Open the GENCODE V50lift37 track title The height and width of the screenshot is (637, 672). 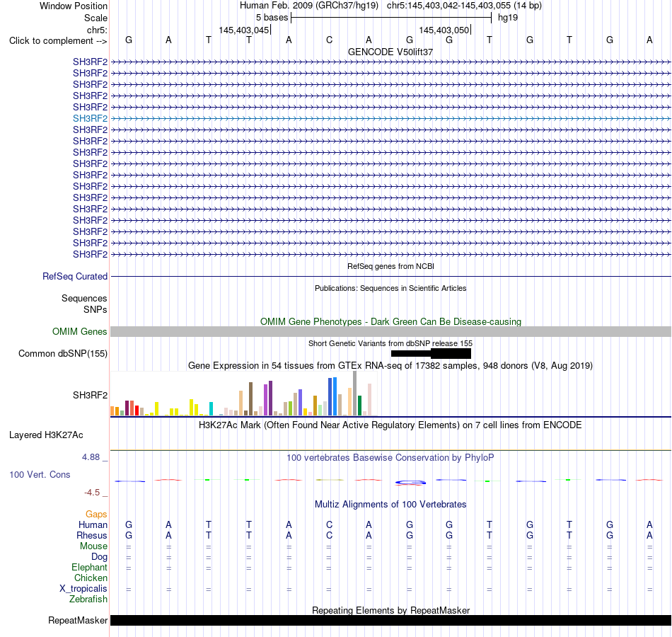[390, 52]
